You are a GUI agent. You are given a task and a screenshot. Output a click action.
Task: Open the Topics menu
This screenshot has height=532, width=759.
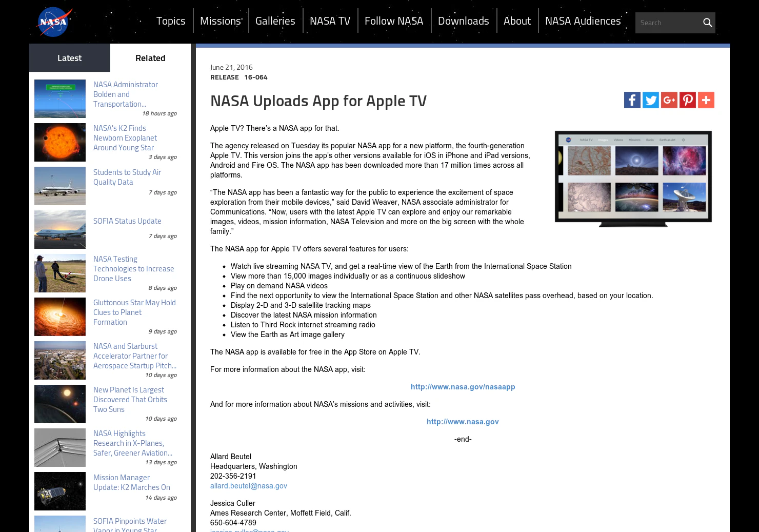[x=171, y=21]
